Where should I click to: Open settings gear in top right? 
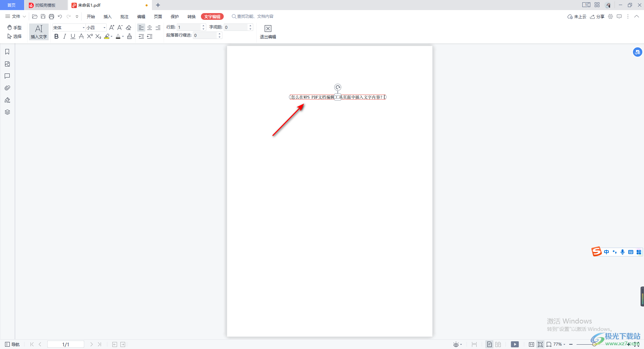[x=610, y=16]
